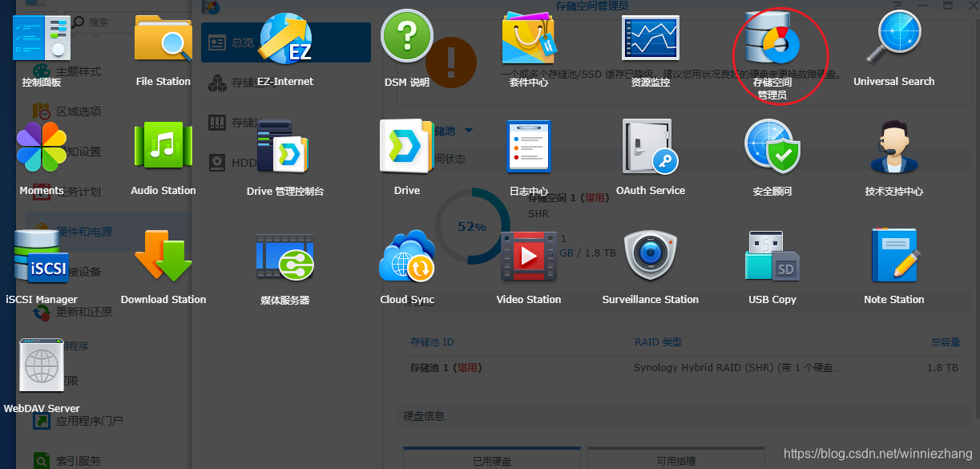The image size is (980, 469).
Task: Launch the Drive app
Action: click(407, 148)
